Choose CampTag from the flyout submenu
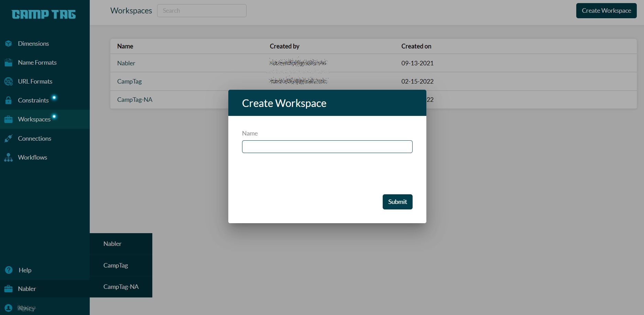Screen dimensions: 644x315 [116, 265]
